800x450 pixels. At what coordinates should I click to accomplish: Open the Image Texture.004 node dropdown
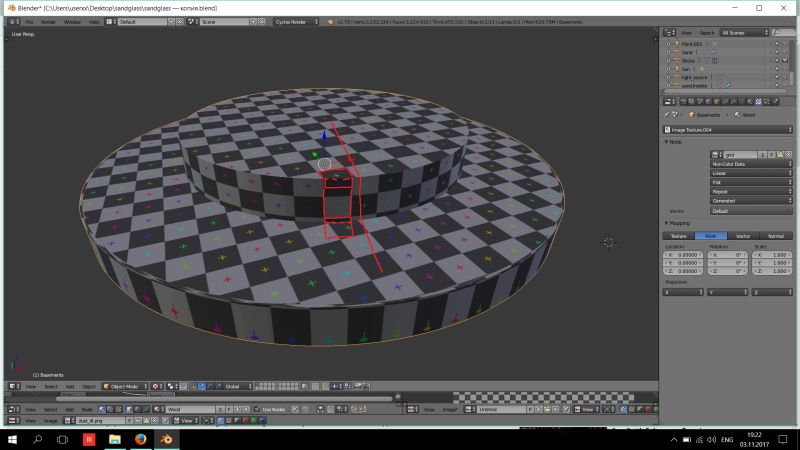point(728,130)
